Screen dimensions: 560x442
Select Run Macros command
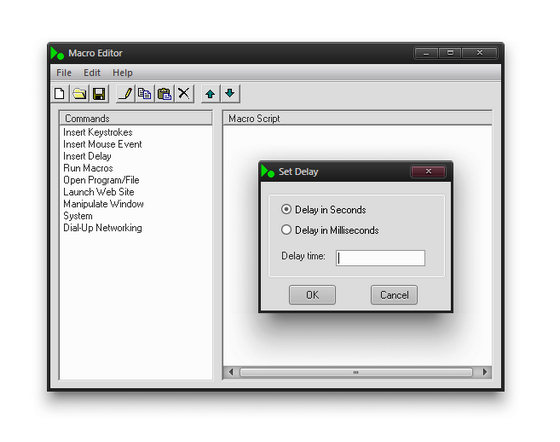coord(88,168)
